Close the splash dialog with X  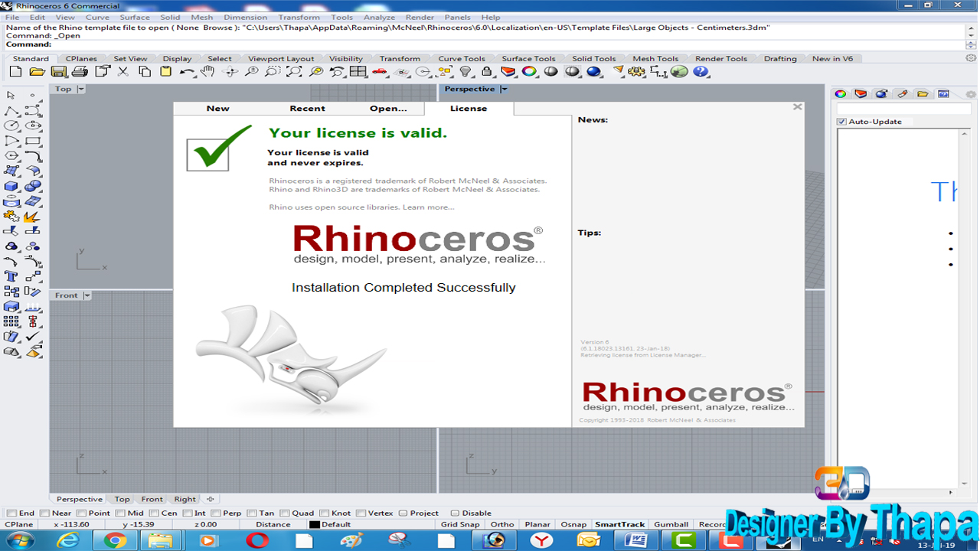pyautogui.click(x=797, y=107)
